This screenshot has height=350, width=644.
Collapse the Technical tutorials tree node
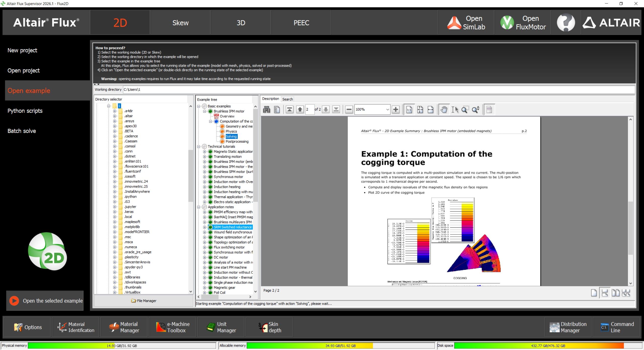coord(199,147)
